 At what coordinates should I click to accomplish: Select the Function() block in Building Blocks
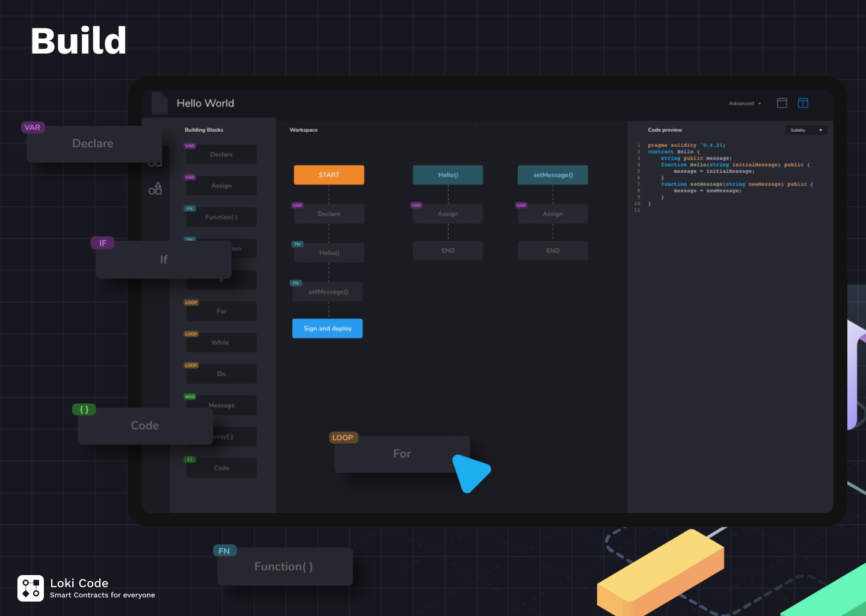pyautogui.click(x=221, y=217)
